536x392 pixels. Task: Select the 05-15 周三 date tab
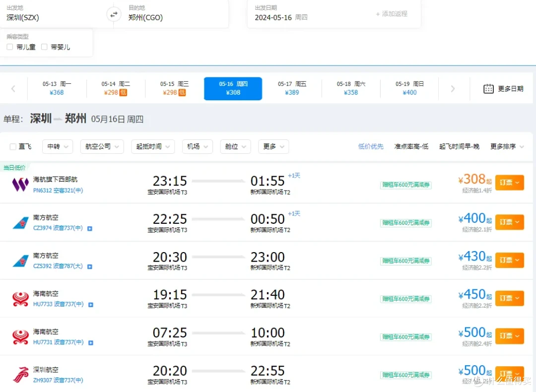pyautogui.click(x=174, y=88)
